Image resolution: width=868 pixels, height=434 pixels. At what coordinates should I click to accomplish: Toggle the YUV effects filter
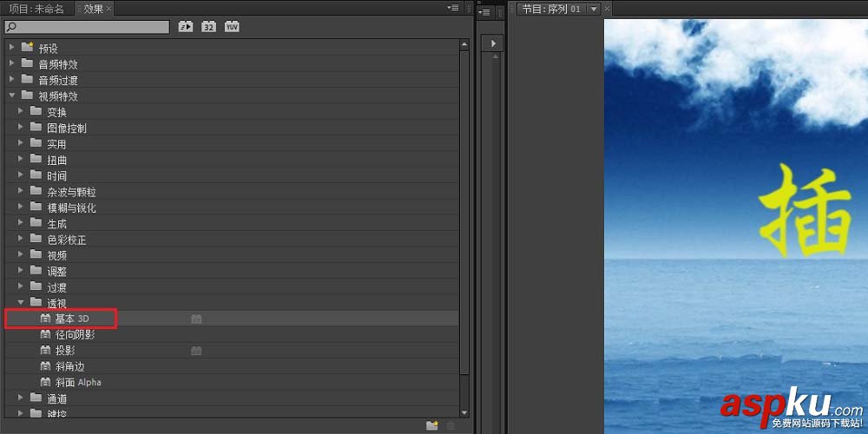coord(232,27)
